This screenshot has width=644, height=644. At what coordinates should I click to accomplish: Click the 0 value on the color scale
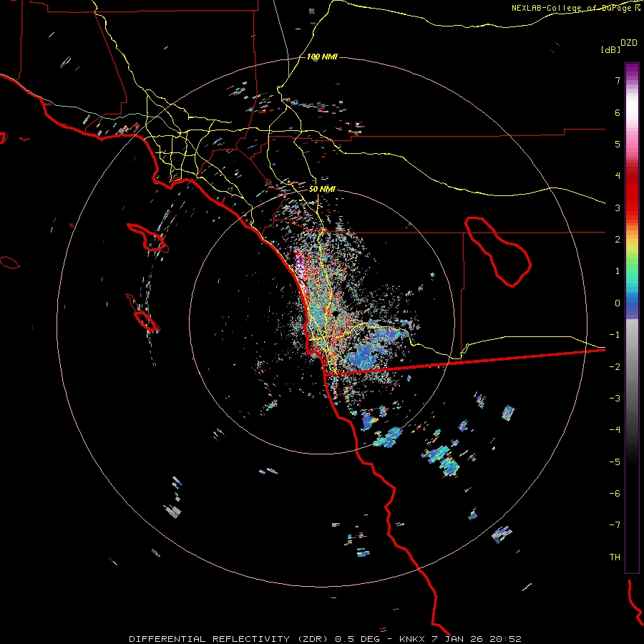pos(618,303)
